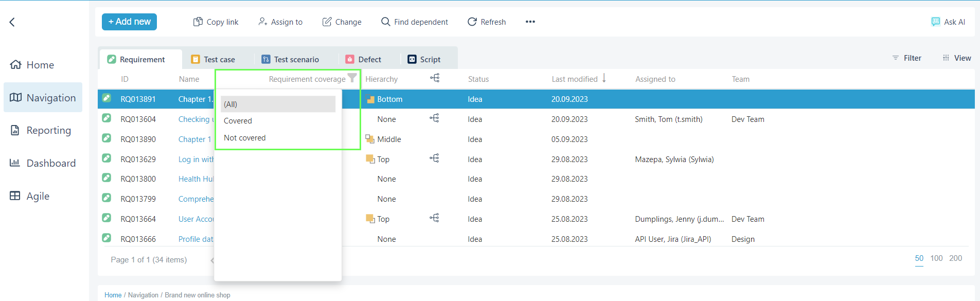Viewport: 980px width, 301px height.
Task: Switch to the Defect tab
Action: 364,60
